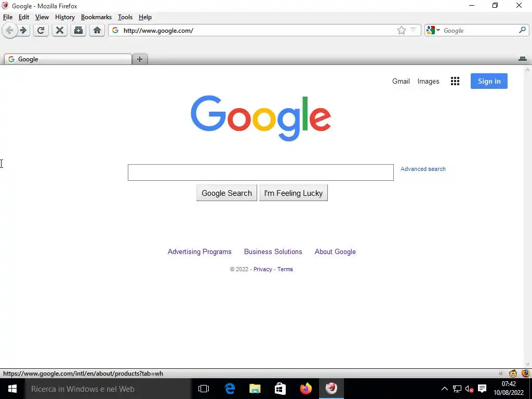
Task: Click the clock showing 07:42 10/08/2022
Action: 509,389
